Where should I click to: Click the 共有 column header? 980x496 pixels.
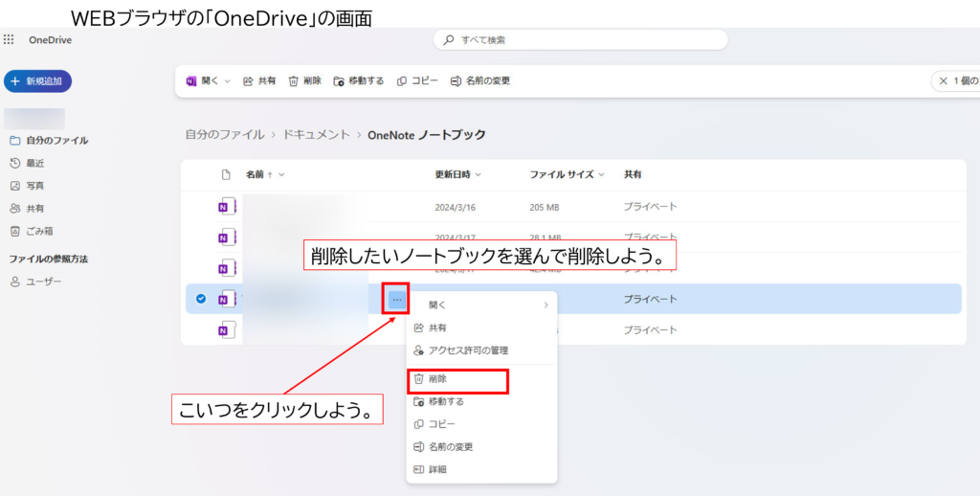coord(633,174)
